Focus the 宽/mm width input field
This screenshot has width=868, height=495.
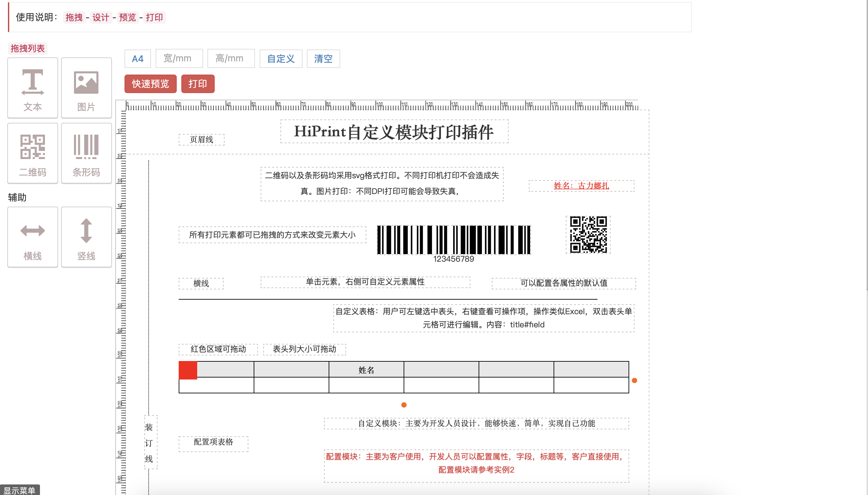pyautogui.click(x=179, y=58)
